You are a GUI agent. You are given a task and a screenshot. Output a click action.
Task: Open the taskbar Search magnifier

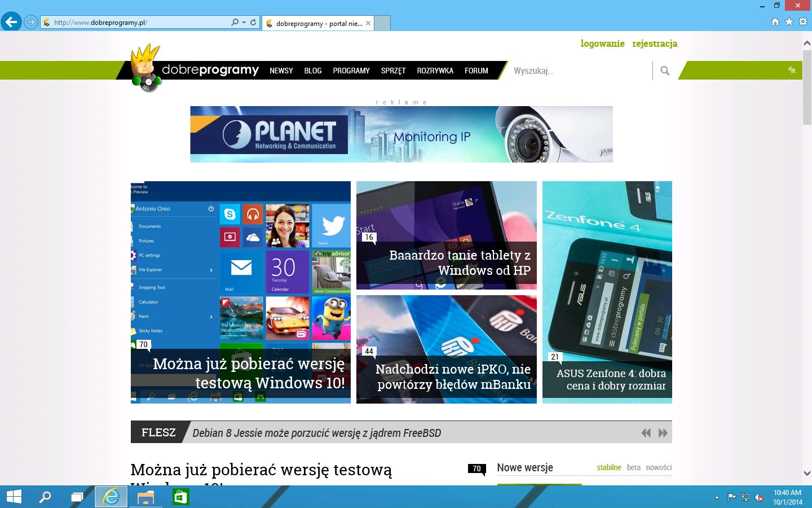coord(45,497)
